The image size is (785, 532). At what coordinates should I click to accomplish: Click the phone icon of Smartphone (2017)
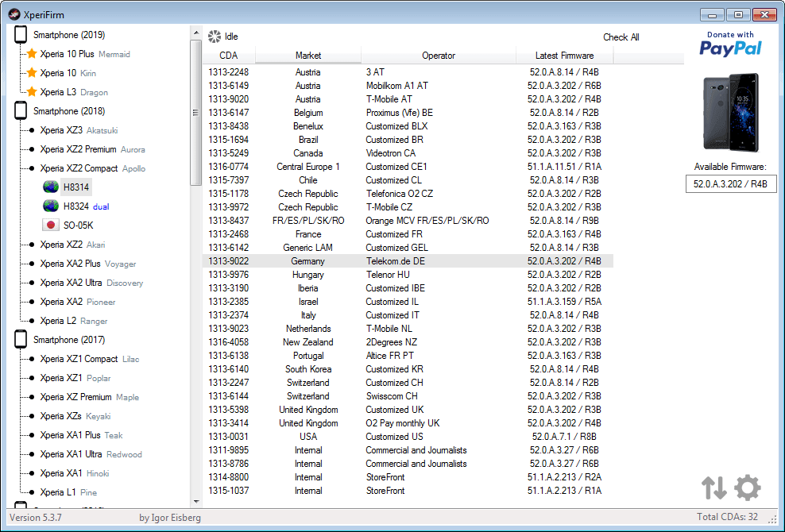pos(21,339)
